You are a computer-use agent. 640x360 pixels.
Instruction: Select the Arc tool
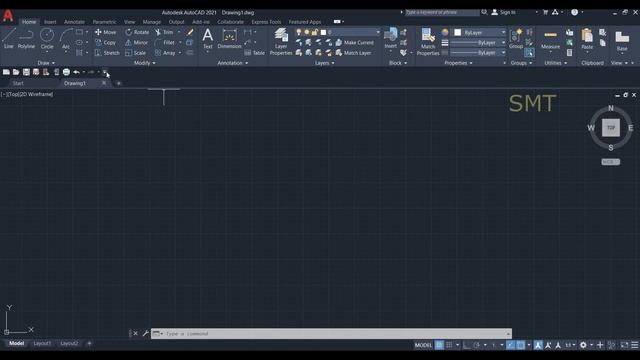point(66,39)
